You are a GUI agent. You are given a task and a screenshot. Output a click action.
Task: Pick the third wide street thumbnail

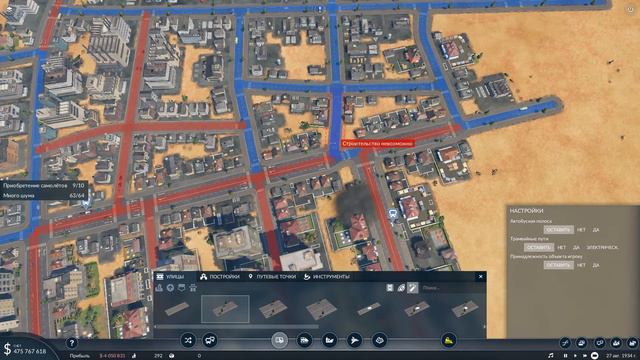(273, 309)
